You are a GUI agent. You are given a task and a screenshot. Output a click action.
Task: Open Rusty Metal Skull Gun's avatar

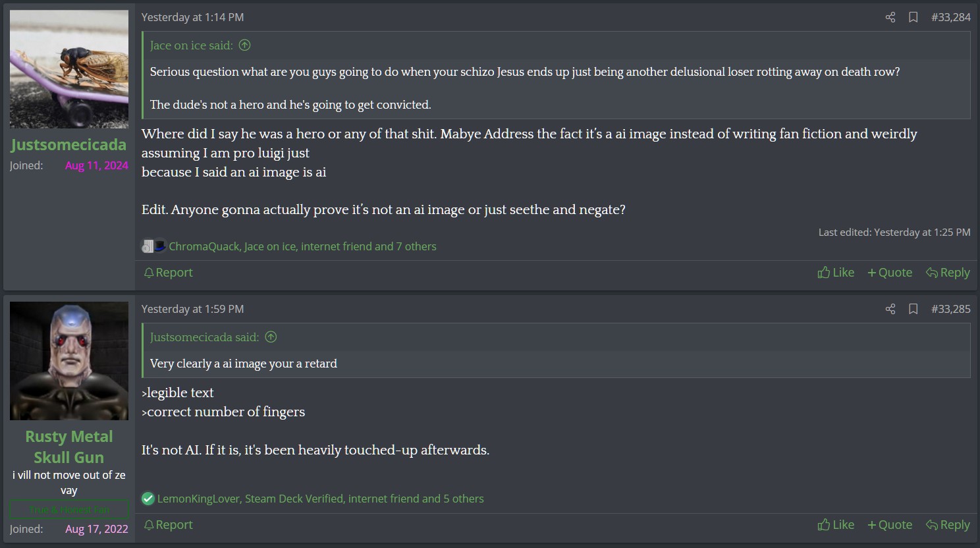pos(69,361)
